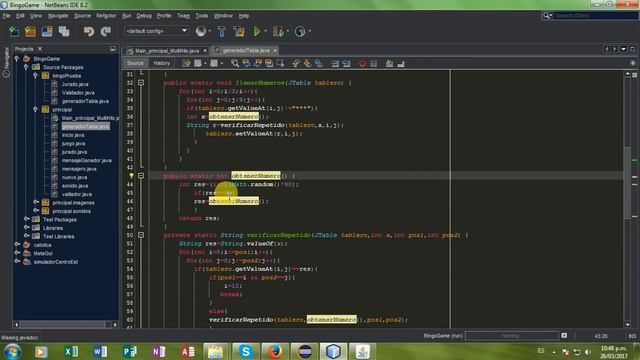
Task: Open the Refactor menu
Action: (106, 16)
